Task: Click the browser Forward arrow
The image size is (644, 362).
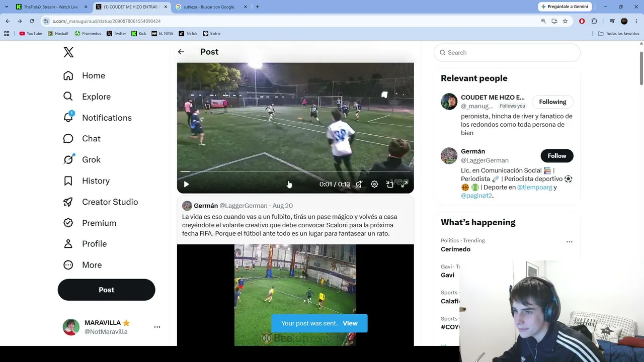Action: click(20, 21)
